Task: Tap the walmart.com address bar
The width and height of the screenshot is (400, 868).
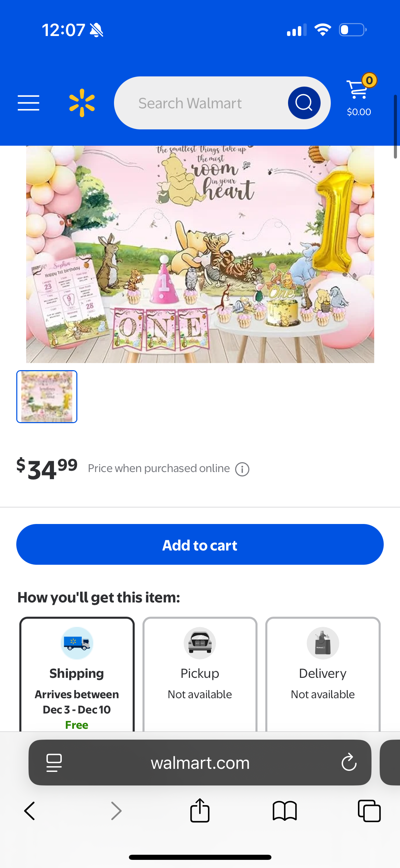Action: [200, 763]
